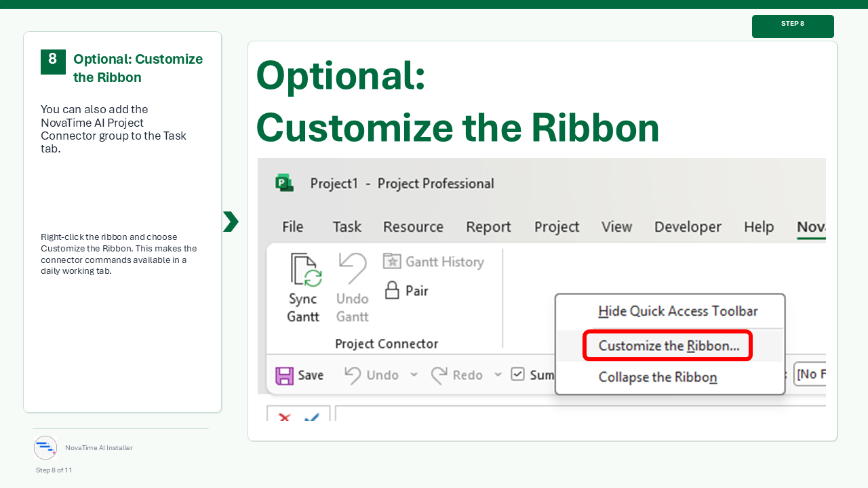
Task: Switch to the Help ribbon tab
Action: click(759, 227)
